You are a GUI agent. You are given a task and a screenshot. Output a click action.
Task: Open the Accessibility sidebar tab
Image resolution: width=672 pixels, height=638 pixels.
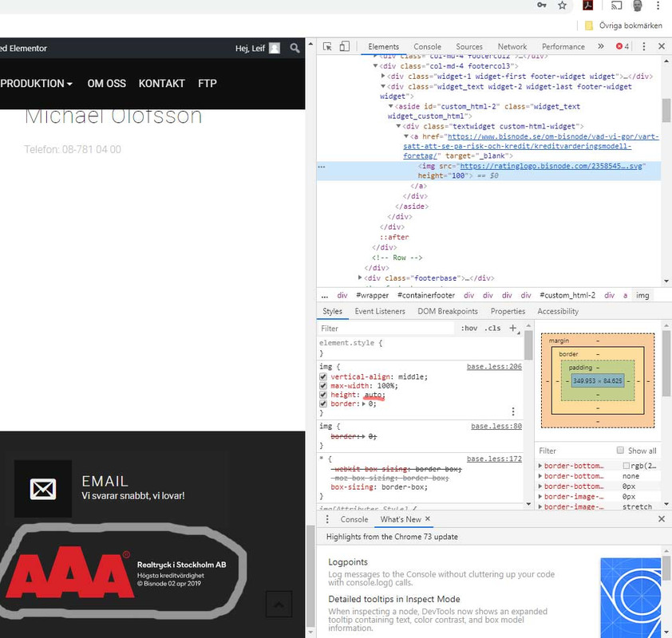(x=558, y=311)
